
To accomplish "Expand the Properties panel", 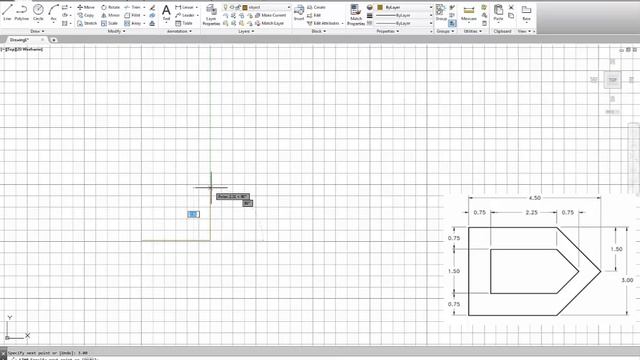I will coord(387,31).
